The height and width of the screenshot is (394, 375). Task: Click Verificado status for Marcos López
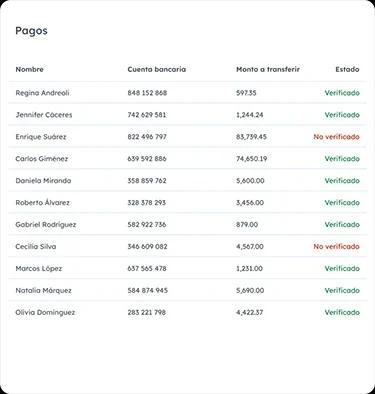pos(342,269)
